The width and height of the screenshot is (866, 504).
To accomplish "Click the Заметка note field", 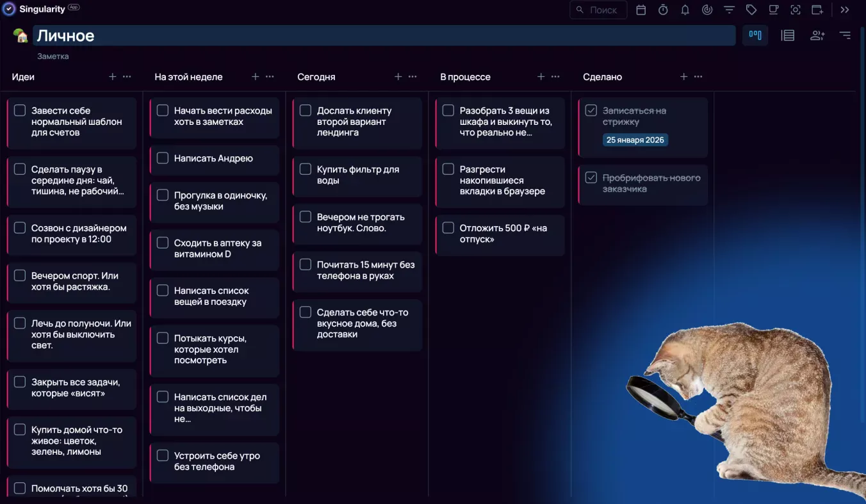I will click(x=53, y=56).
